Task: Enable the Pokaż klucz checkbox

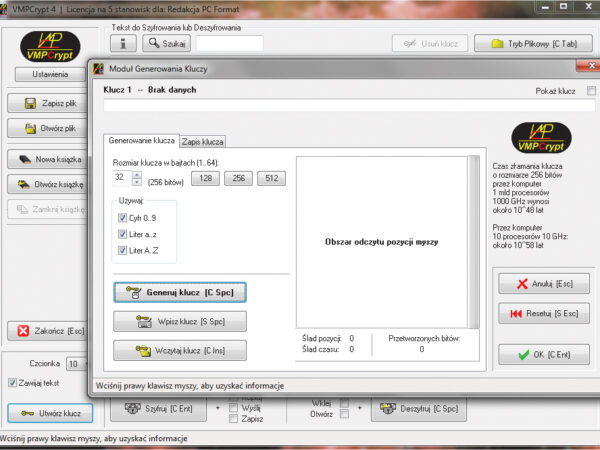Action: pos(591,91)
